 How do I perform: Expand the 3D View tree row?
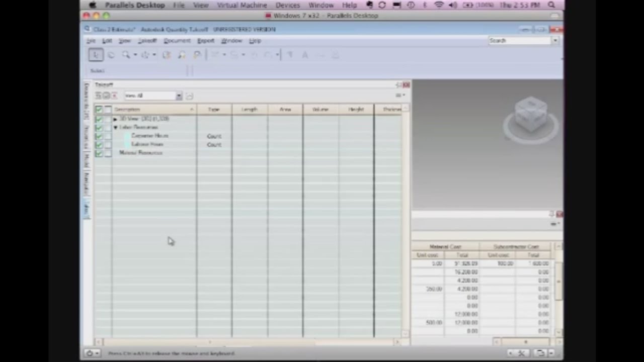(x=115, y=119)
